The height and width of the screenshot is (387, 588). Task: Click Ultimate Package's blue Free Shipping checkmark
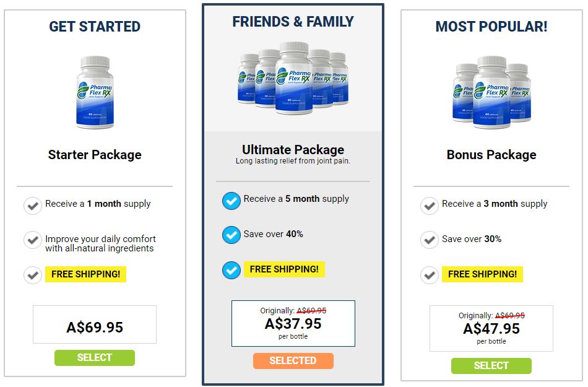(x=231, y=271)
